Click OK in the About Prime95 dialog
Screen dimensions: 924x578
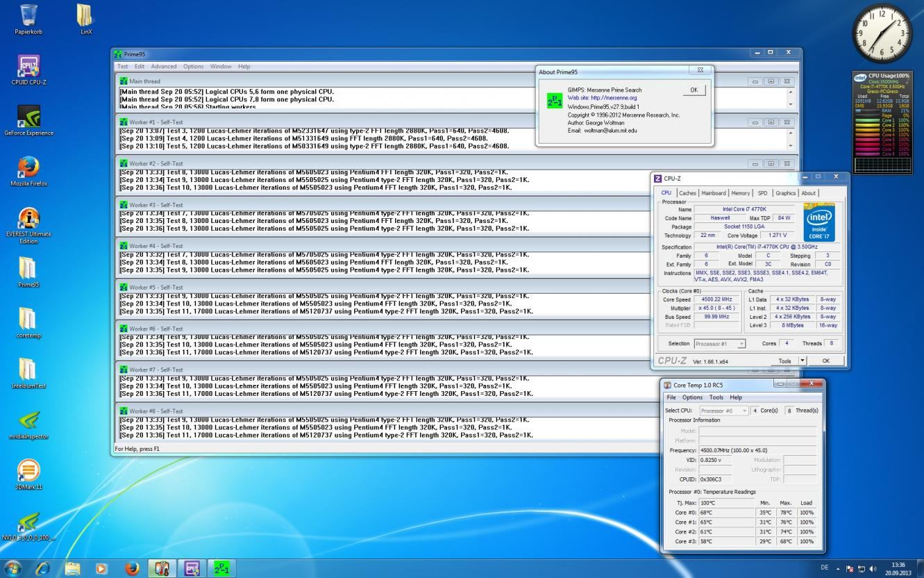[x=694, y=90]
